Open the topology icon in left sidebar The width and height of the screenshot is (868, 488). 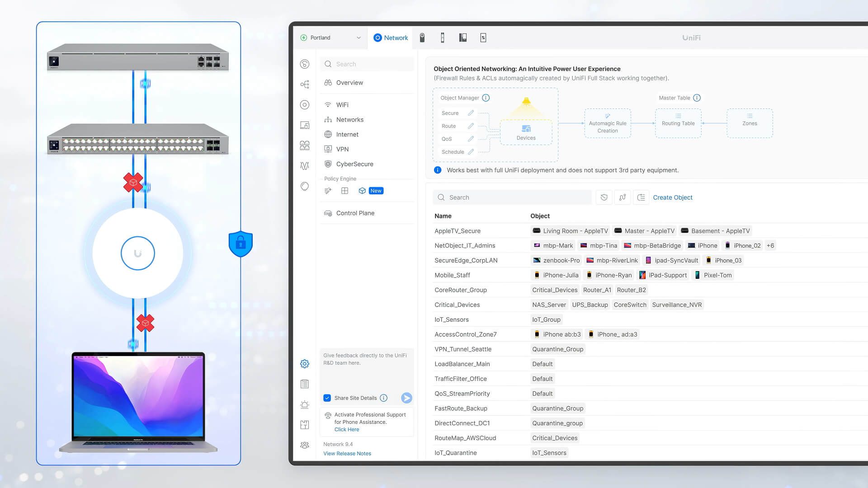click(305, 84)
